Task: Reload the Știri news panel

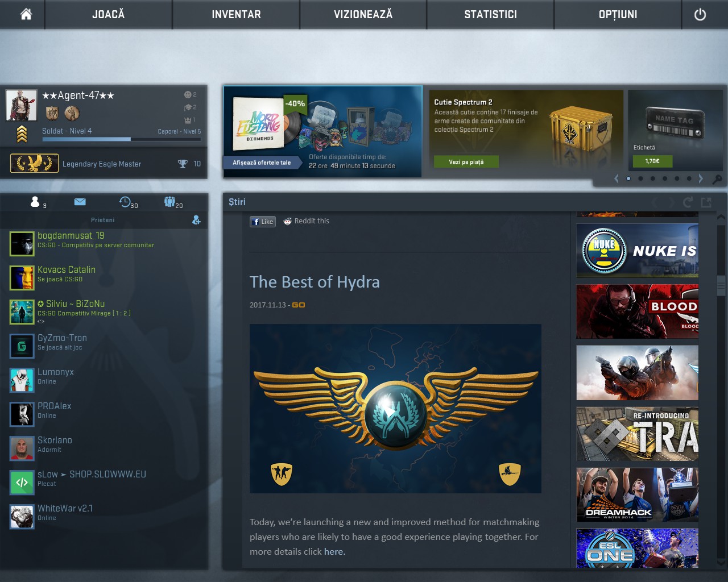Action: pyautogui.click(x=688, y=202)
